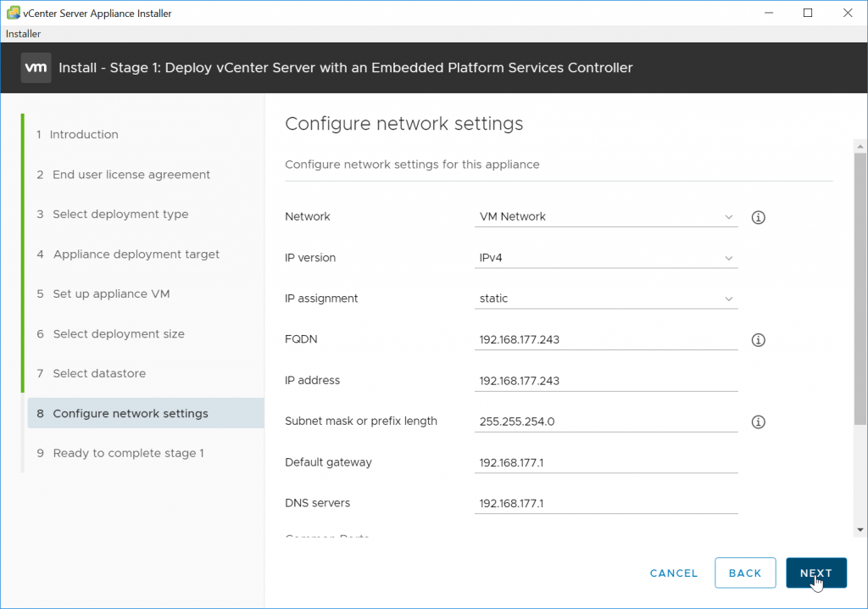
Task: Select step 9 Ready to complete stage 1
Action: [x=120, y=453]
